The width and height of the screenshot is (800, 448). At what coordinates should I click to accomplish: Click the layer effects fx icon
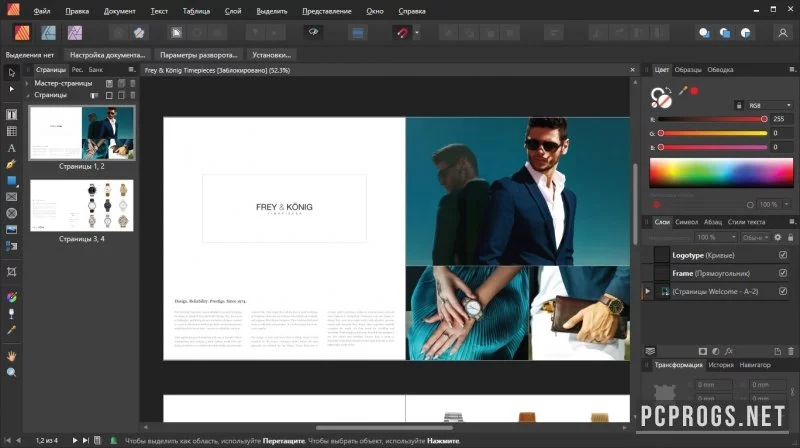pos(729,351)
